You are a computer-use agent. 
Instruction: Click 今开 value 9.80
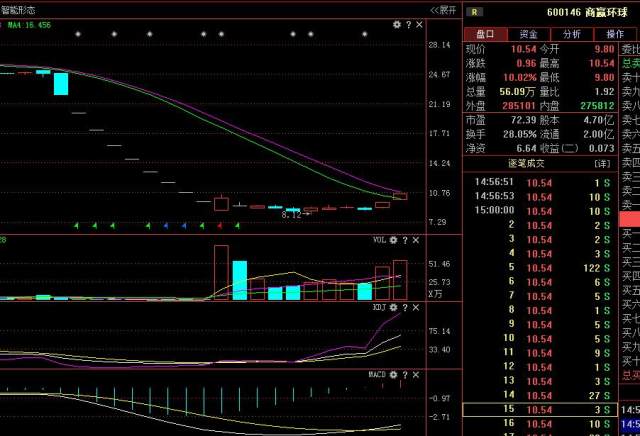click(x=604, y=49)
